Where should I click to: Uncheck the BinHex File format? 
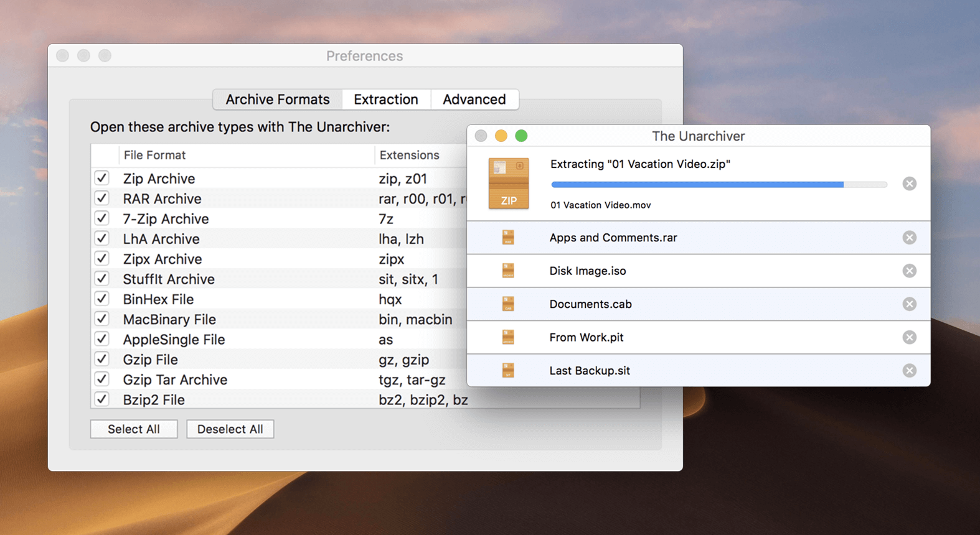point(102,299)
